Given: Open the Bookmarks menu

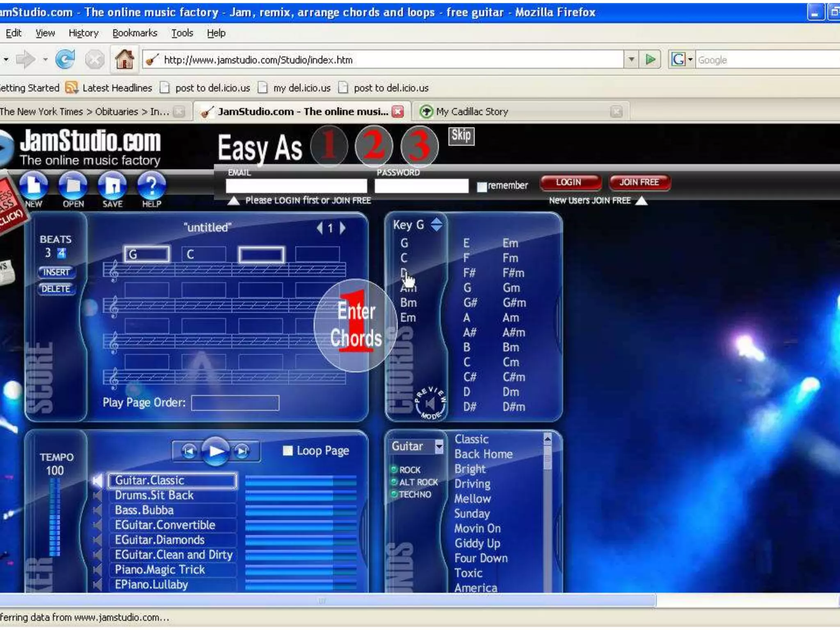Looking at the screenshot, I should tap(135, 33).
